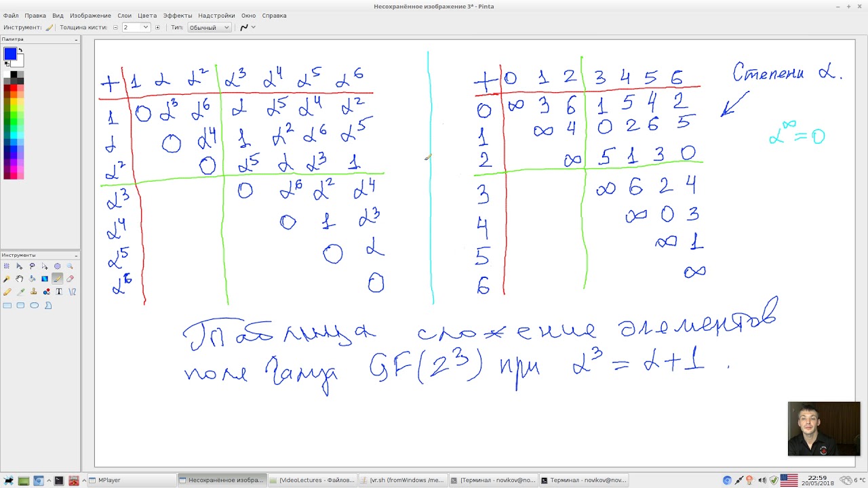Select the Color Picker eyedropper tool

[20, 291]
